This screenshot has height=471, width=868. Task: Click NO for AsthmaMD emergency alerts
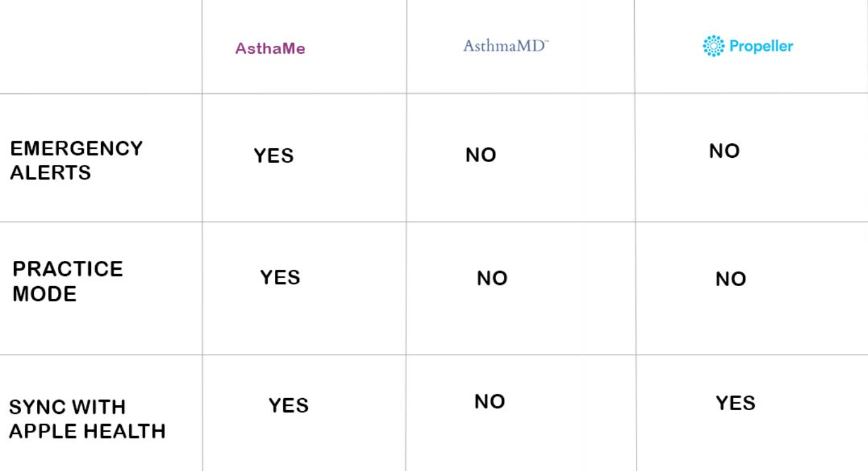pos(481,155)
